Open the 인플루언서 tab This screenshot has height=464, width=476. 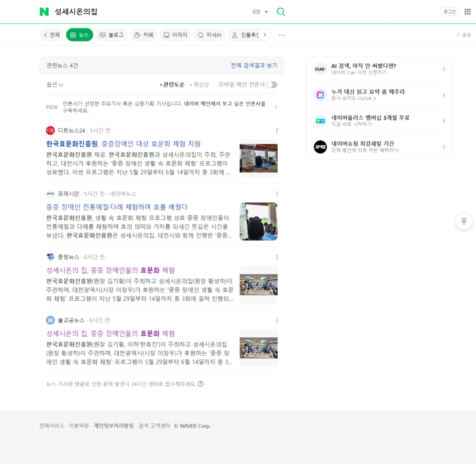click(x=244, y=35)
